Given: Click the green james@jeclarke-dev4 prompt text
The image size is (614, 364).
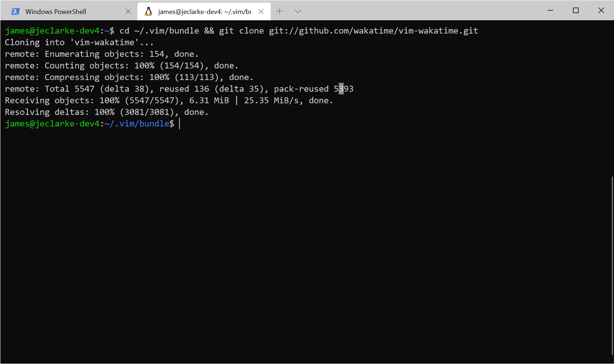Looking at the screenshot, I should (52, 124).
